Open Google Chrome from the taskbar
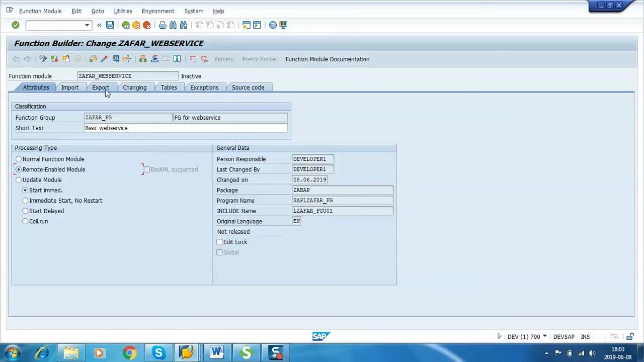The image size is (644, 362). coord(129,353)
